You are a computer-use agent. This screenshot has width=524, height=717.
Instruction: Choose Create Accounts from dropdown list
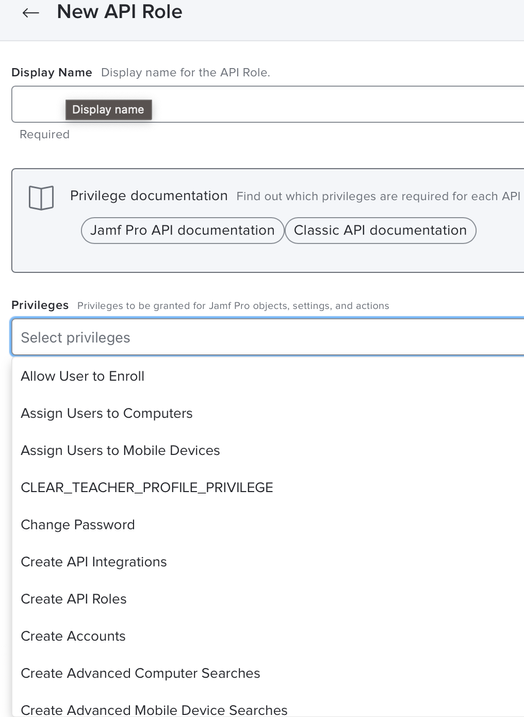[267, 636]
